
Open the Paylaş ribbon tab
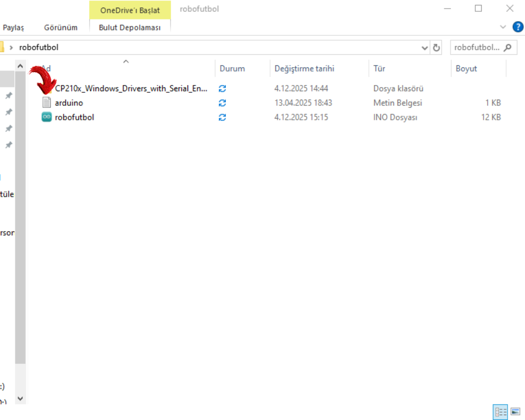tap(13, 27)
